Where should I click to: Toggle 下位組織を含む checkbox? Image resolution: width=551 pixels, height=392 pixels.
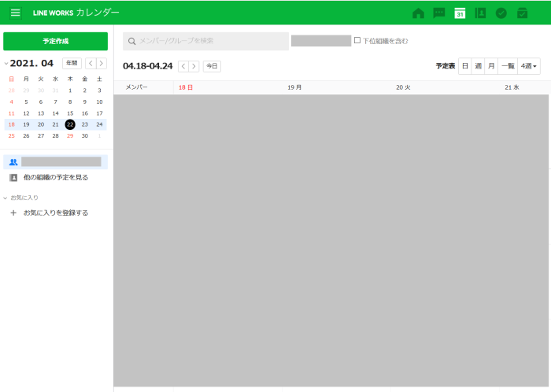click(357, 40)
